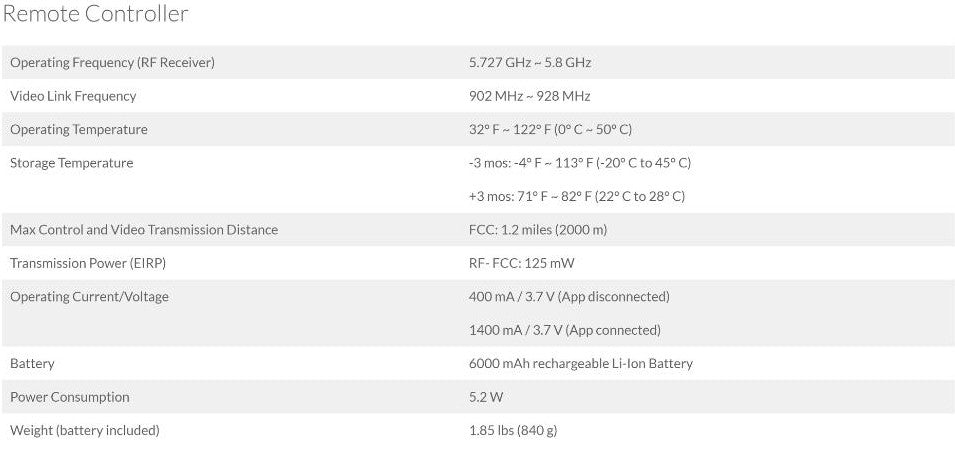Click the FCC: 1.2 miles (2000 m) value
Viewport: 955px width, 452px height.
pyautogui.click(x=537, y=230)
